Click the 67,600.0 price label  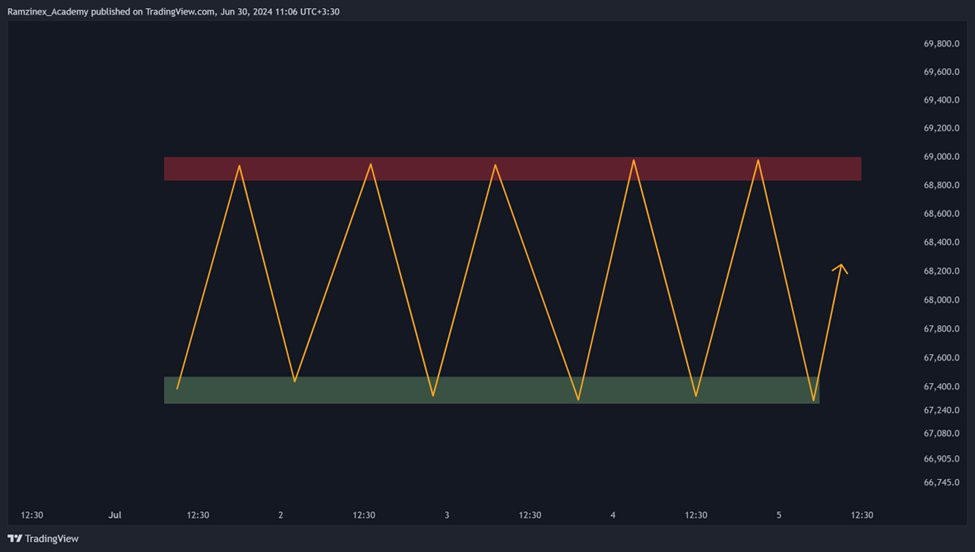(941, 357)
